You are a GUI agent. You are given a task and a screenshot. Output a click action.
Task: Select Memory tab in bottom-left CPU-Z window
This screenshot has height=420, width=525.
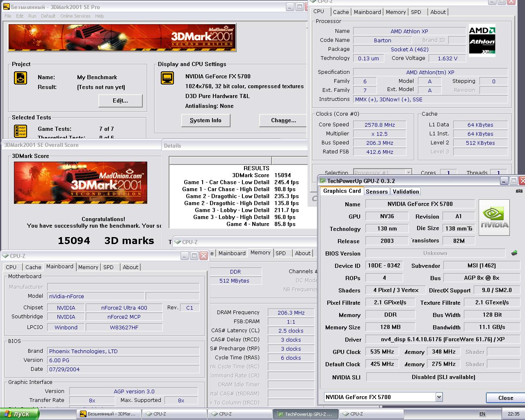(x=88, y=267)
